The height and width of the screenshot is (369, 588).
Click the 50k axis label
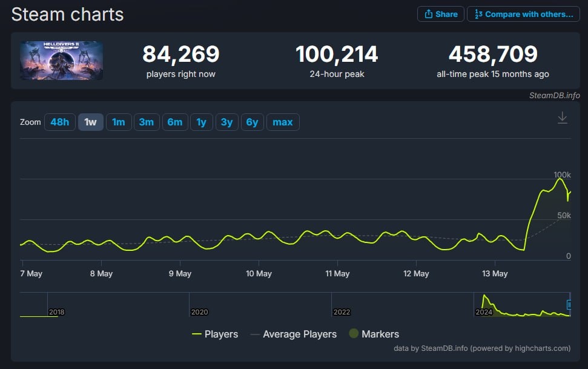pos(564,215)
